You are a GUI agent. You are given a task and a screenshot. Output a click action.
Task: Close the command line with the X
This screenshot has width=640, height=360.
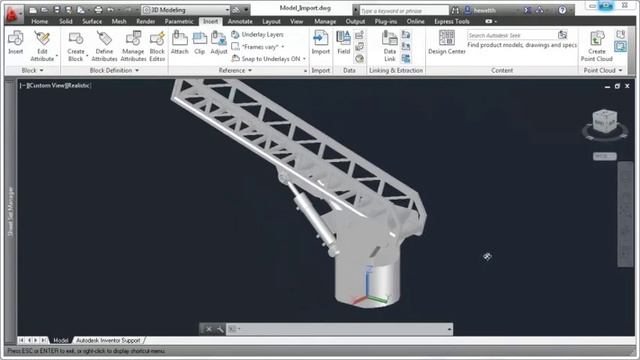point(209,329)
